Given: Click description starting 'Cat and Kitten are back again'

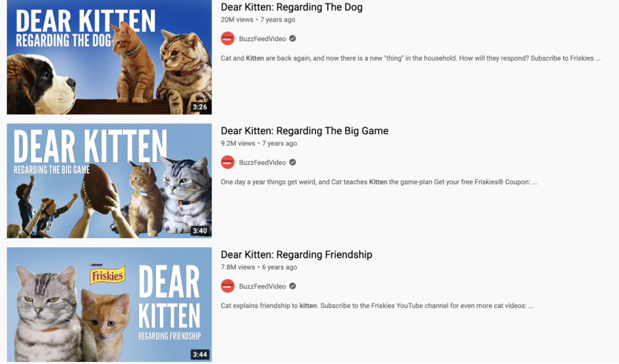Looking at the screenshot, I should [x=411, y=58].
